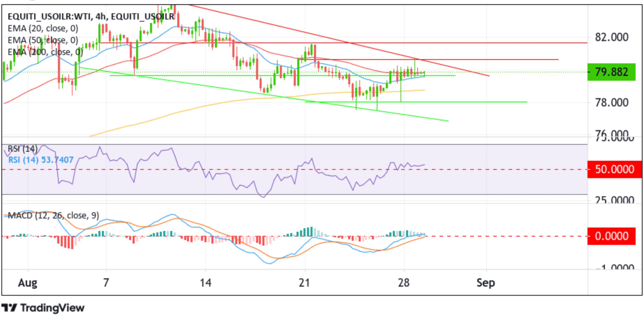Select the EMA (50, close, 0) legend
This screenshot has width=644, height=323.
pos(43,40)
